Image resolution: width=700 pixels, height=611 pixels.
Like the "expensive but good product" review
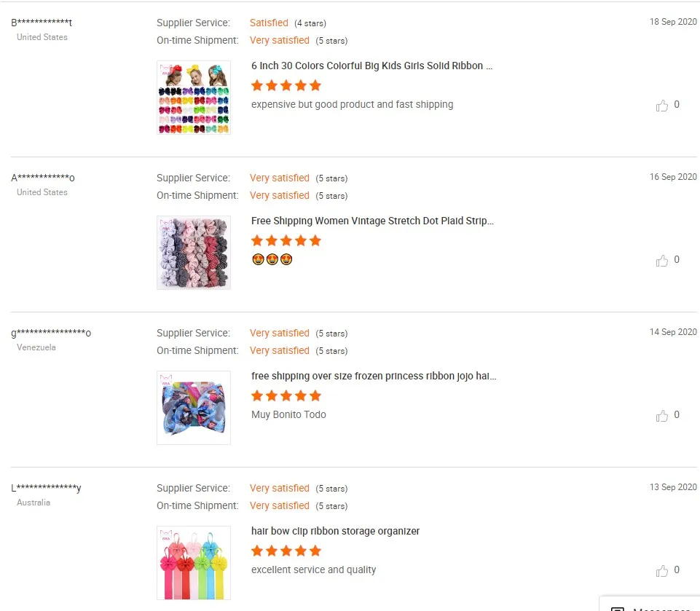click(662, 106)
